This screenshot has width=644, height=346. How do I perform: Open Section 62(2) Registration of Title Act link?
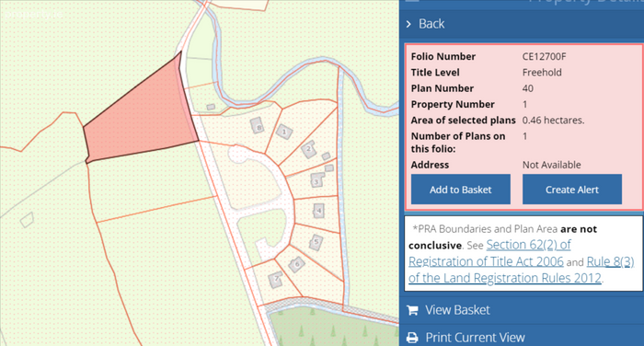(489, 253)
